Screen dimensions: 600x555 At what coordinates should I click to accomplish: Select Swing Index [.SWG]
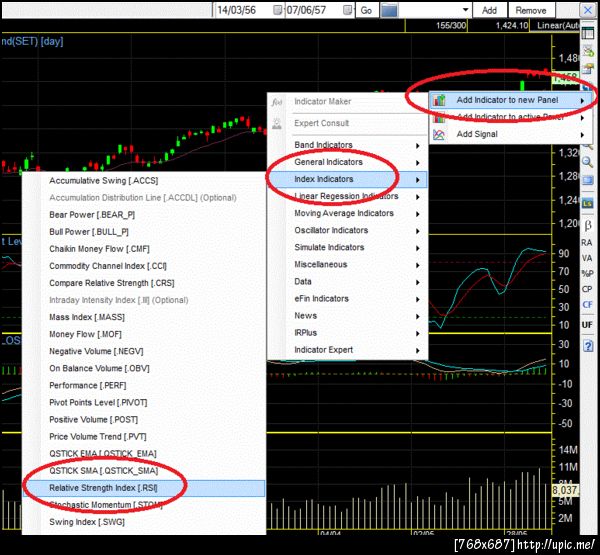tap(144, 522)
